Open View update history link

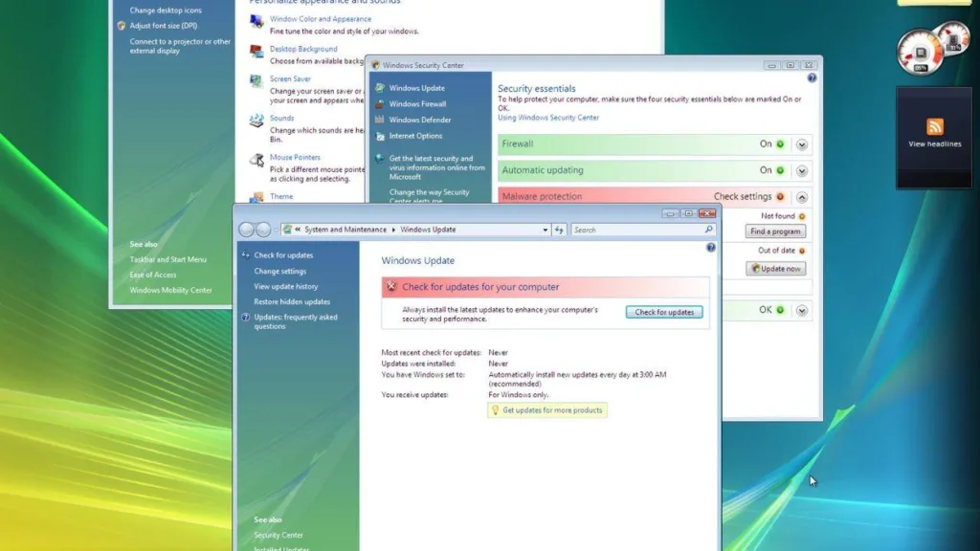(285, 286)
